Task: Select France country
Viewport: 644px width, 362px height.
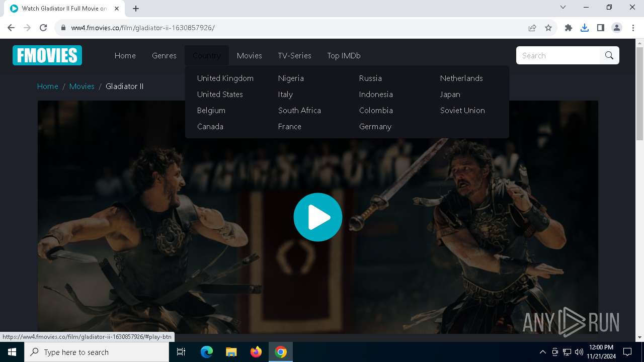Action: (290, 126)
